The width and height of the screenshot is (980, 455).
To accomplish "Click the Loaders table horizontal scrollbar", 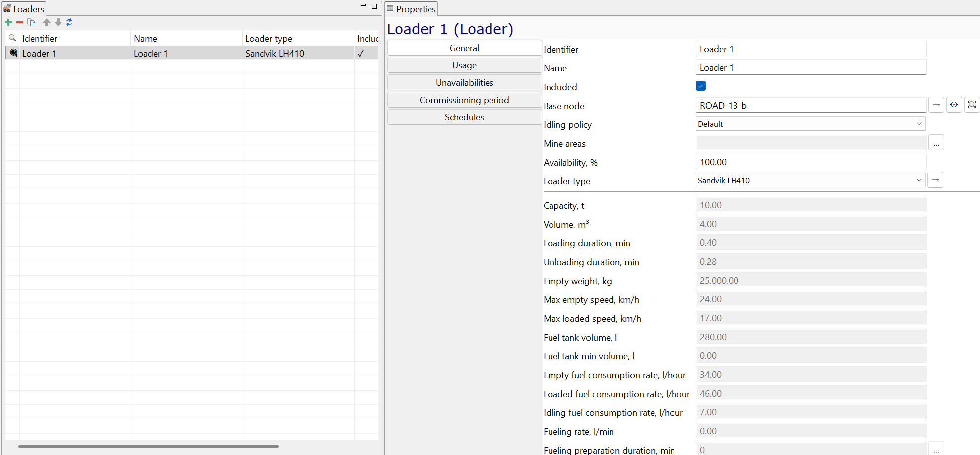I will pos(148,446).
